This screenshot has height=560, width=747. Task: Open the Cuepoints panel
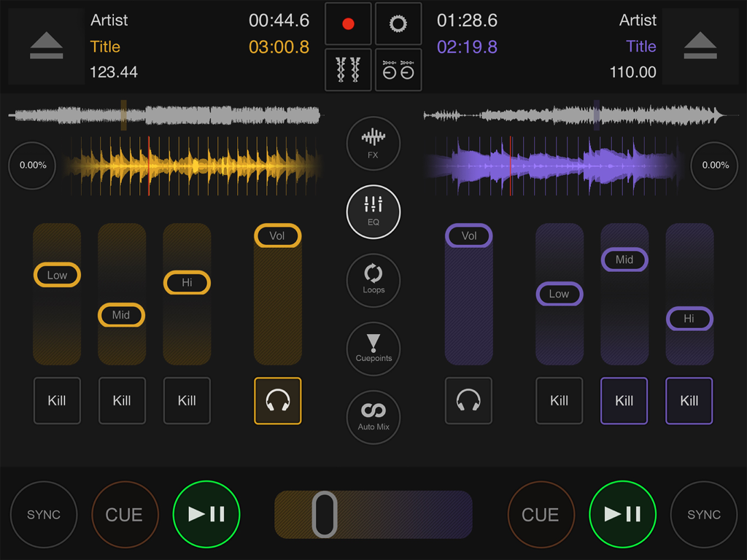[x=373, y=349]
